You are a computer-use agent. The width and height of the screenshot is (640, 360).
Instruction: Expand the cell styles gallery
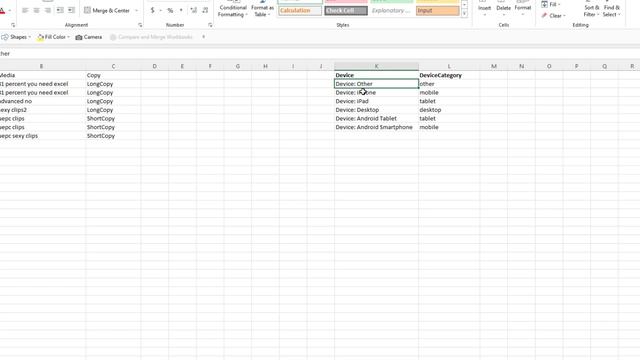click(464, 14)
